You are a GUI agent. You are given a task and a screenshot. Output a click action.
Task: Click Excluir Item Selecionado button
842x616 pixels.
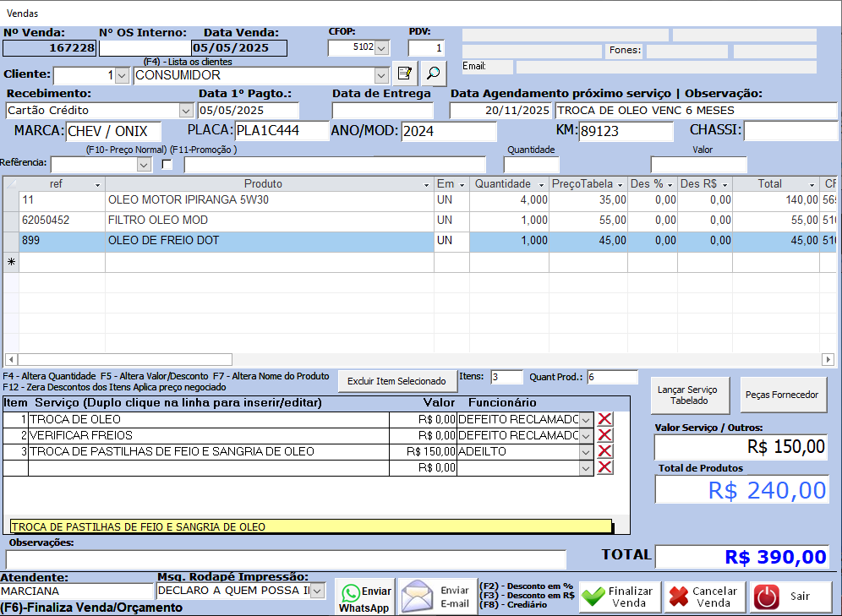396,381
